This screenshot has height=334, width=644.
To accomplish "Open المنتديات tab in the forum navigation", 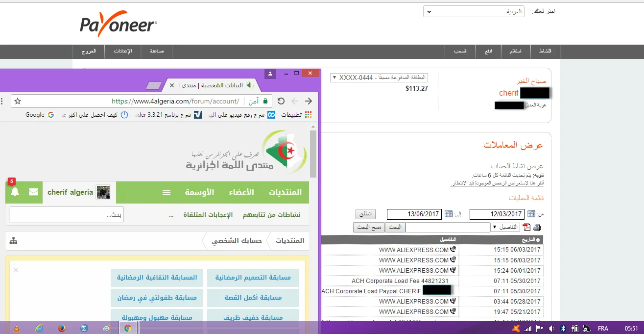I will pyautogui.click(x=285, y=192).
